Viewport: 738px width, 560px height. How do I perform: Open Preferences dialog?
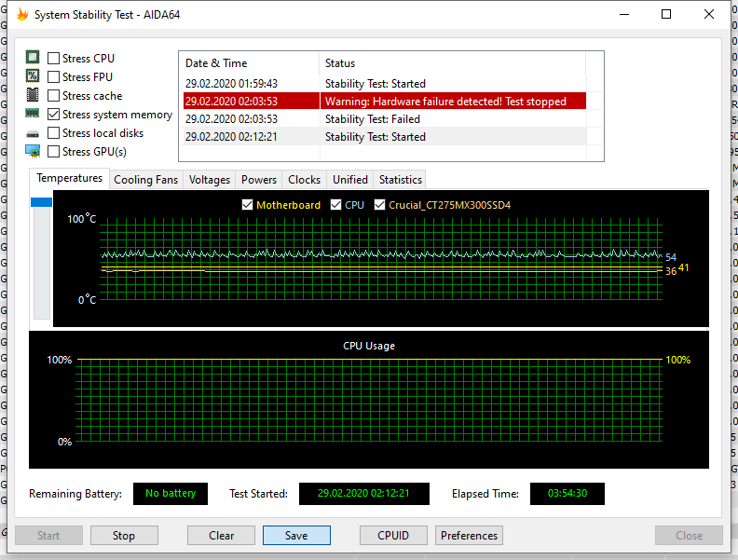[469, 536]
